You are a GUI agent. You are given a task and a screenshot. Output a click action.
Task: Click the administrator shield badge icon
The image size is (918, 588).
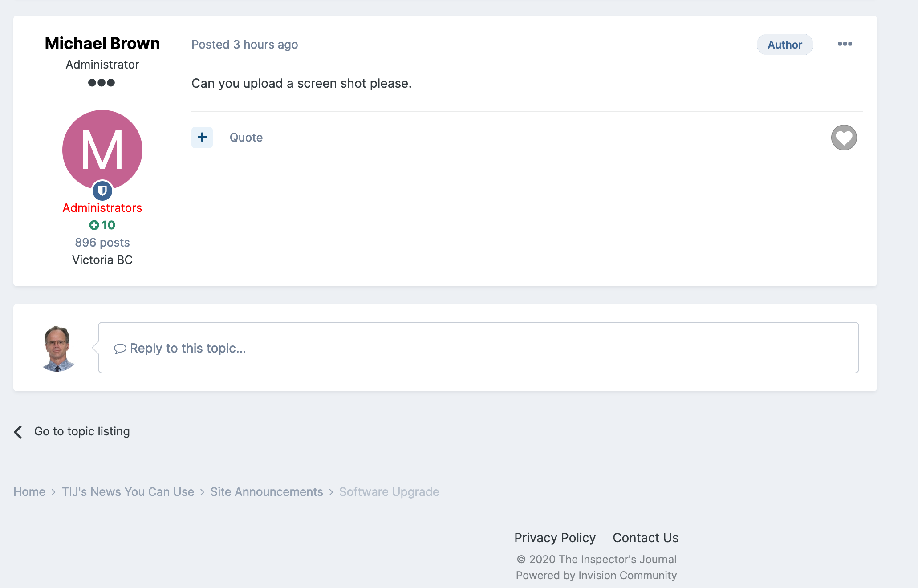[102, 191]
